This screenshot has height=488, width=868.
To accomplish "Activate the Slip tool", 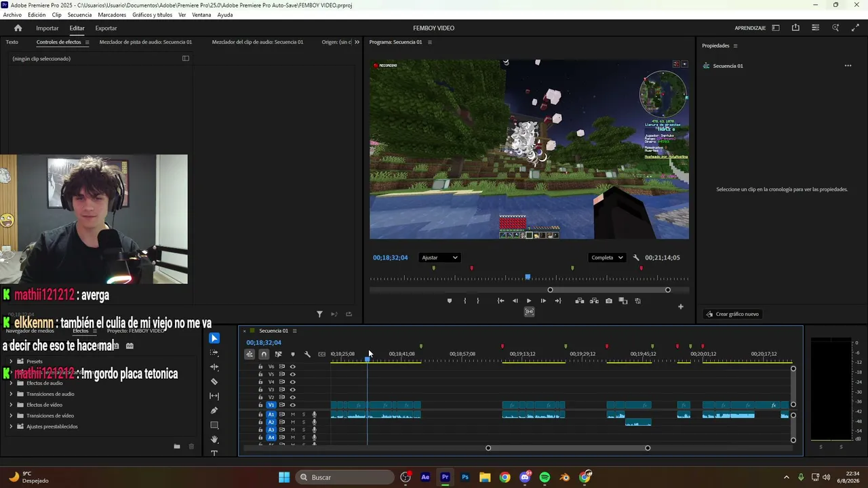I will 214,396.
